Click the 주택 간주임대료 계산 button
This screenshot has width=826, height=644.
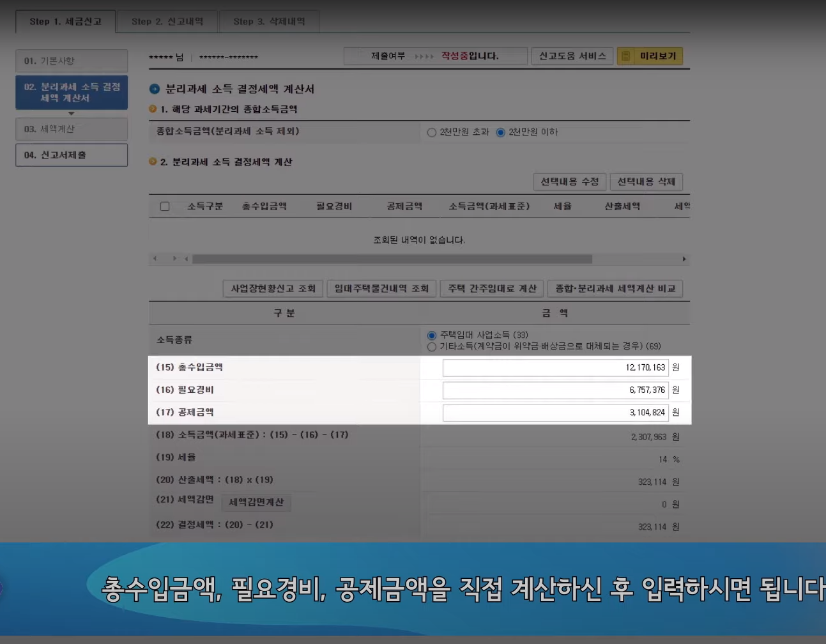[492, 289]
